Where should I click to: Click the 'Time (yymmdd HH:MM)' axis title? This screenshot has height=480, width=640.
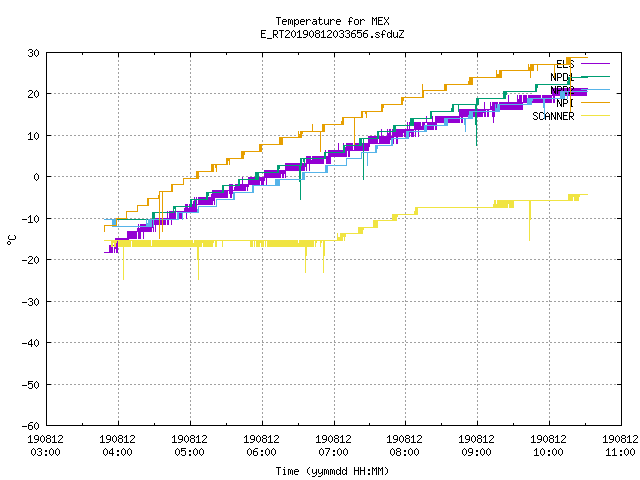pos(332,471)
